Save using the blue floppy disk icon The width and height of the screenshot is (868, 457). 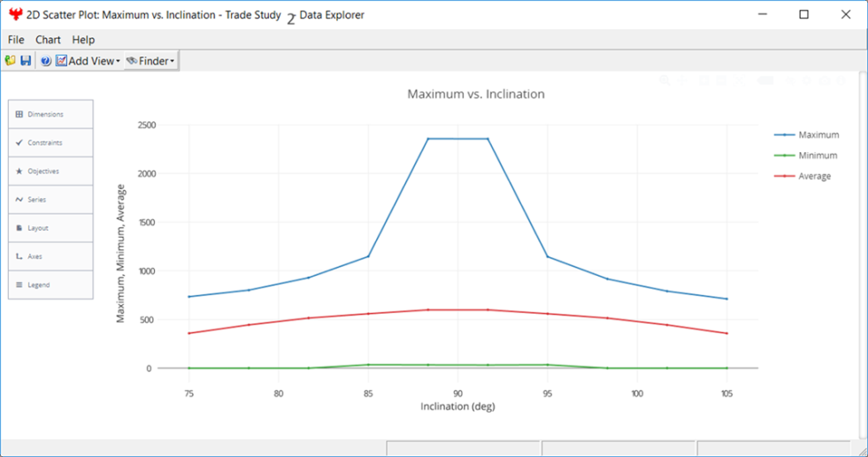(x=26, y=61)
